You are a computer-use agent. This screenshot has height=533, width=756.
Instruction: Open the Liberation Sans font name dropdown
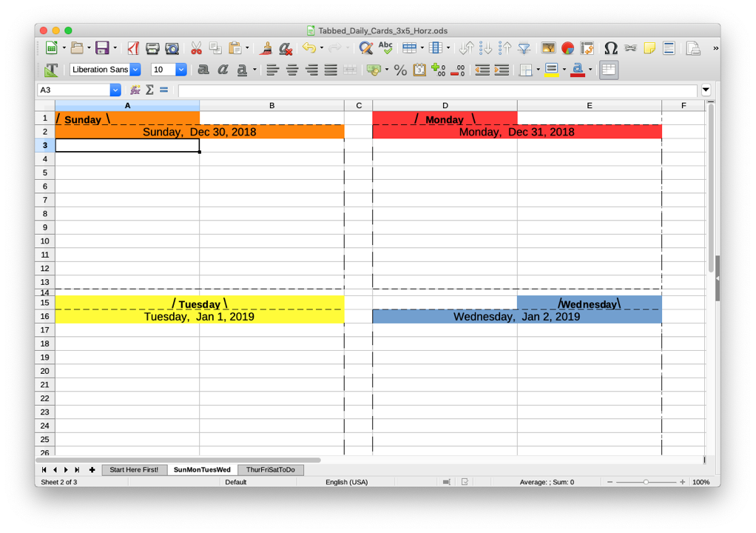pos(135,70)
